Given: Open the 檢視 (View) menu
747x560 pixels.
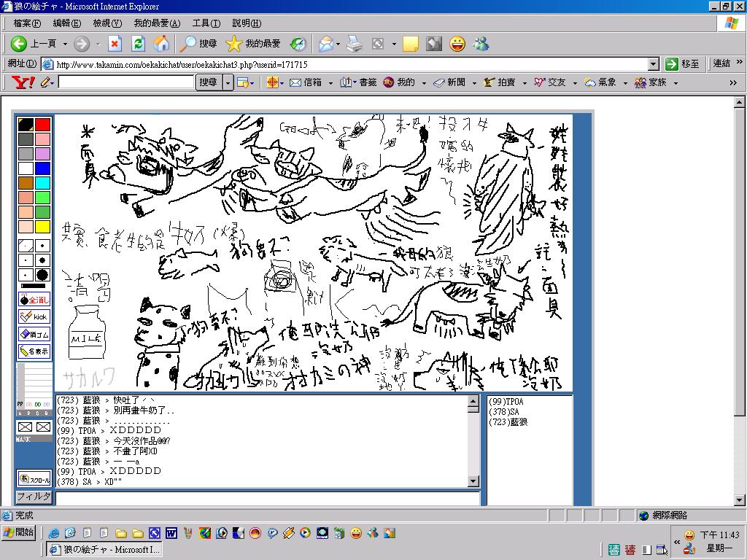Looking at the screenshot, I should point(107,23).
